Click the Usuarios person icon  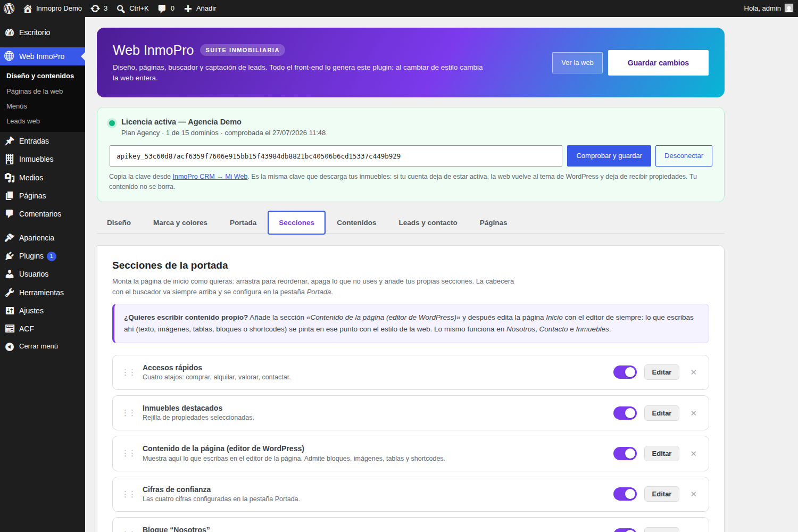(x=10, y=274)
